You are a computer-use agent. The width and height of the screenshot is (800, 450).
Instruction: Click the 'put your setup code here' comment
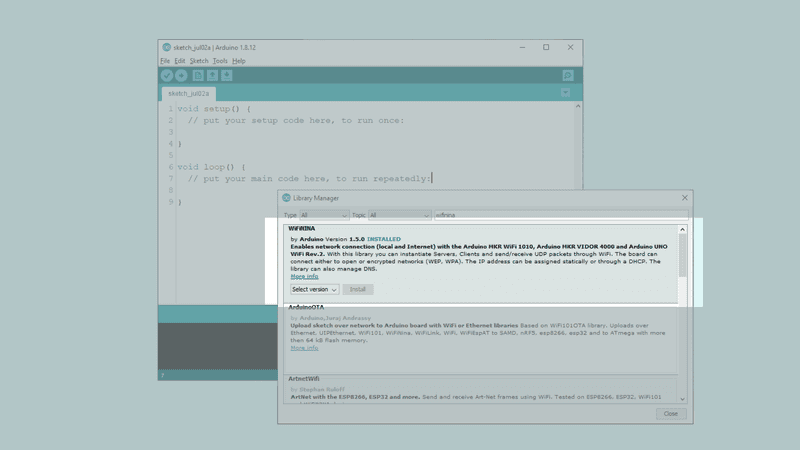pyautogui.click(x=296, y=120)
